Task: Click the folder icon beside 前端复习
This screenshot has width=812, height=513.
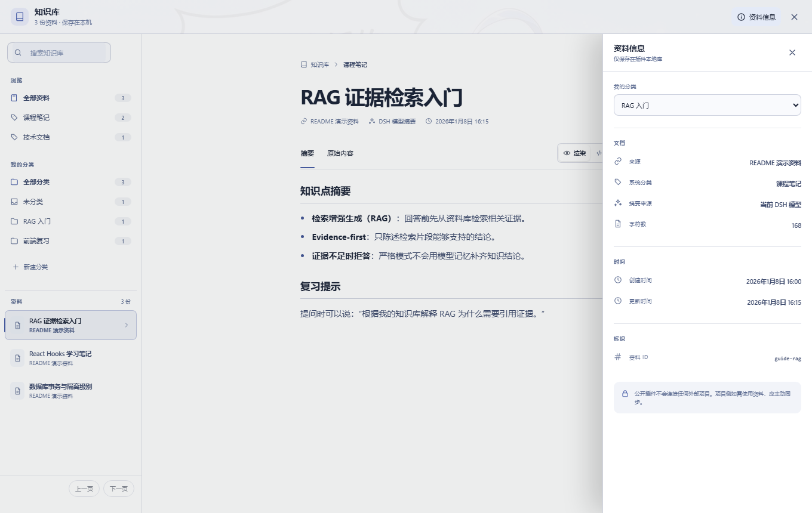Action: pyautogui.click(x=14, y=241)
